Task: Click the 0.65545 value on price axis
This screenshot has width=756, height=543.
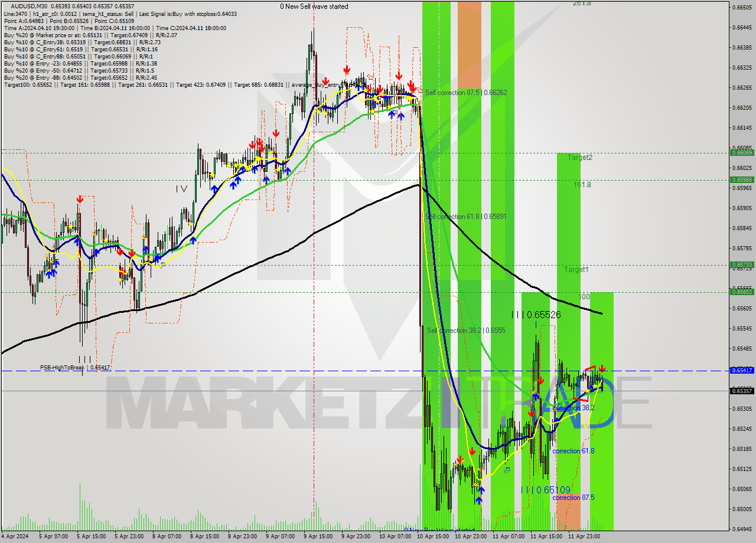Action: click(742, 328)
